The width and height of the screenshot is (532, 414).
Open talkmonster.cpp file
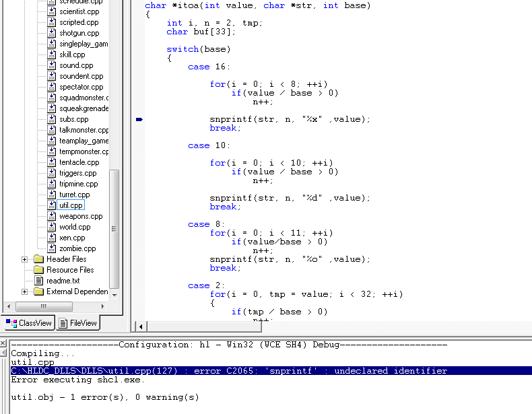point(84,130)
